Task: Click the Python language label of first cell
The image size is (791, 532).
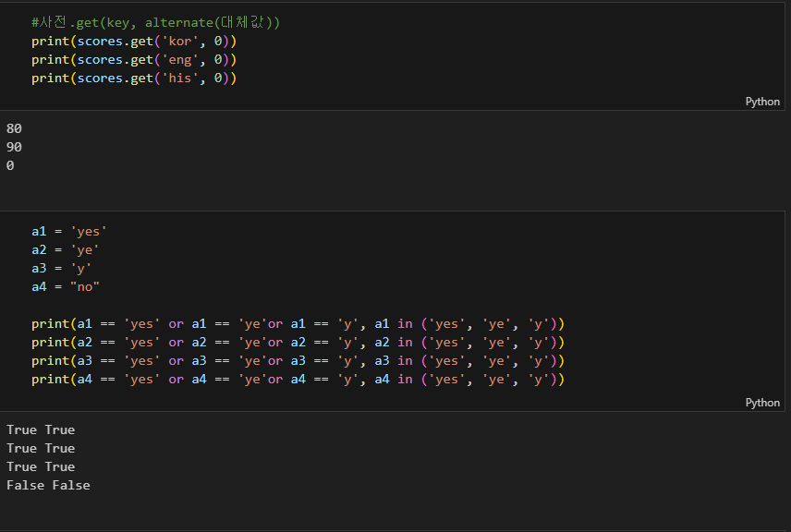Action: point(762,102)
